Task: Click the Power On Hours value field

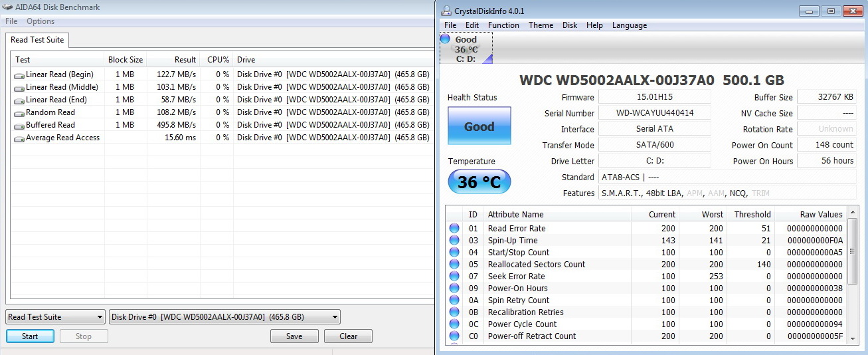Action: [x=827, y=161]
